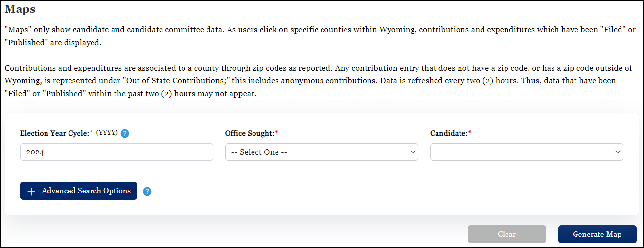This screenshot has height=248, width=644.
Task: Click help icon next to Advanced Search Options
Action: pos(147,191)
